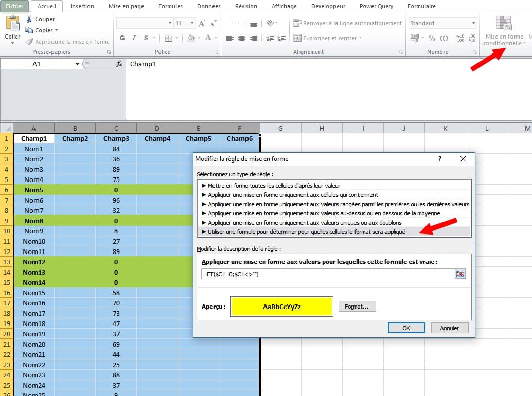
Task: Toggle bold G formatting
Action: tap(122, 38)
